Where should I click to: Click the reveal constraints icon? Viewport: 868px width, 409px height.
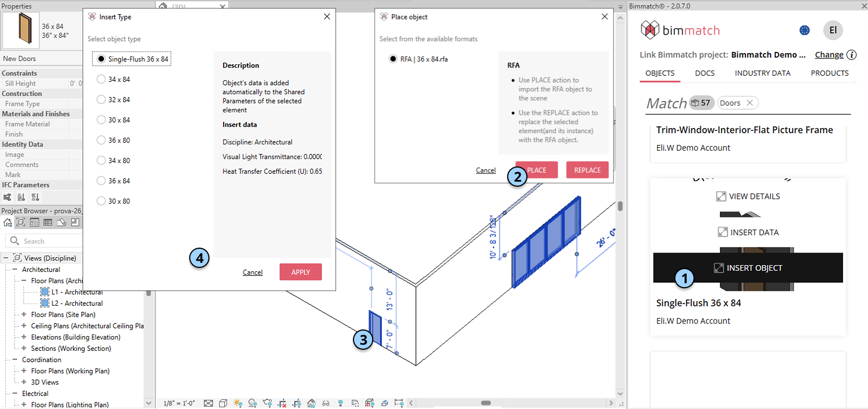coord(399,403)
